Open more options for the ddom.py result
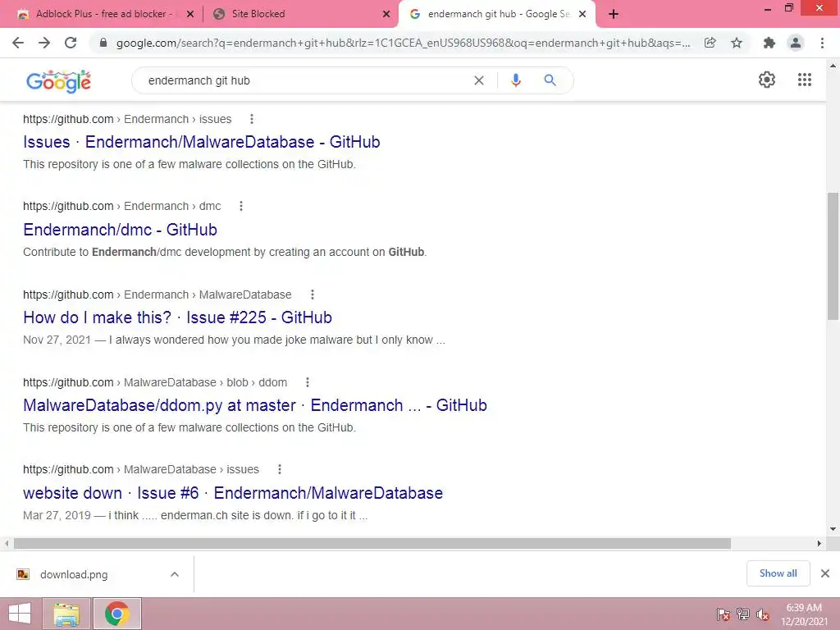Image resolution: width=840 pixels, height=630 pixels. click(307, 382)
